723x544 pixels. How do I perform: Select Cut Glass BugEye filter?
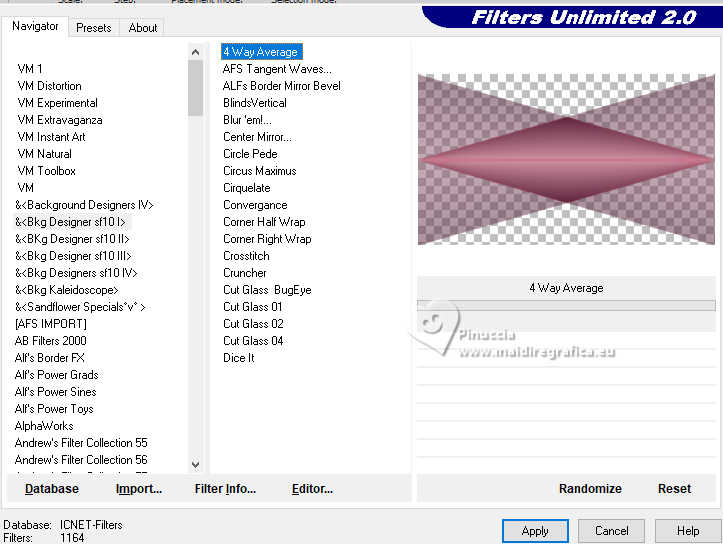coord(267,290)
